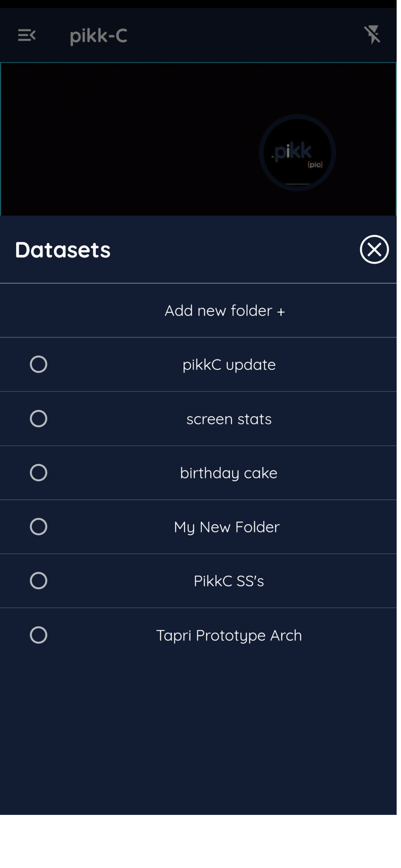This screenshot has height=868, width=401.
Task: Open the hamburger menu icon
Action: point(27,36)
